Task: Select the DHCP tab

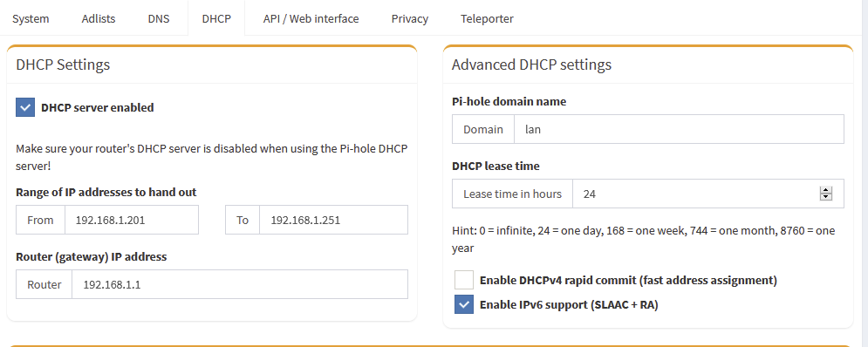Action: click(216, 18)
